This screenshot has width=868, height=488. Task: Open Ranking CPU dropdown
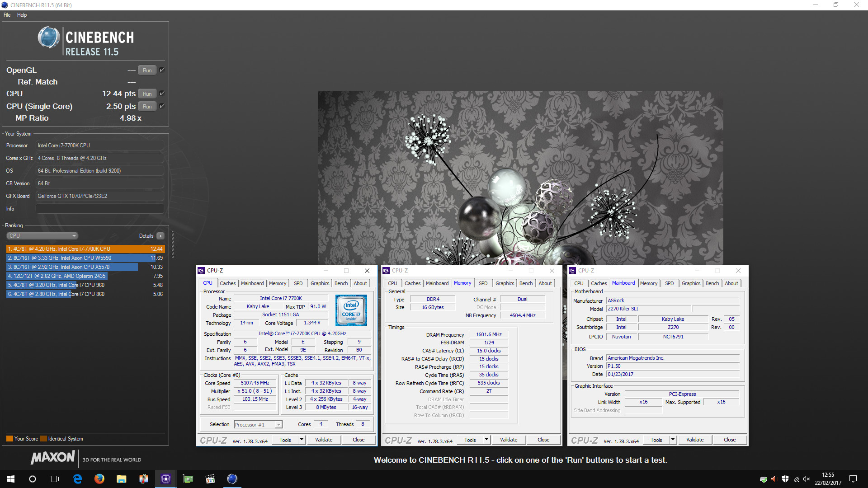(42, 236)
